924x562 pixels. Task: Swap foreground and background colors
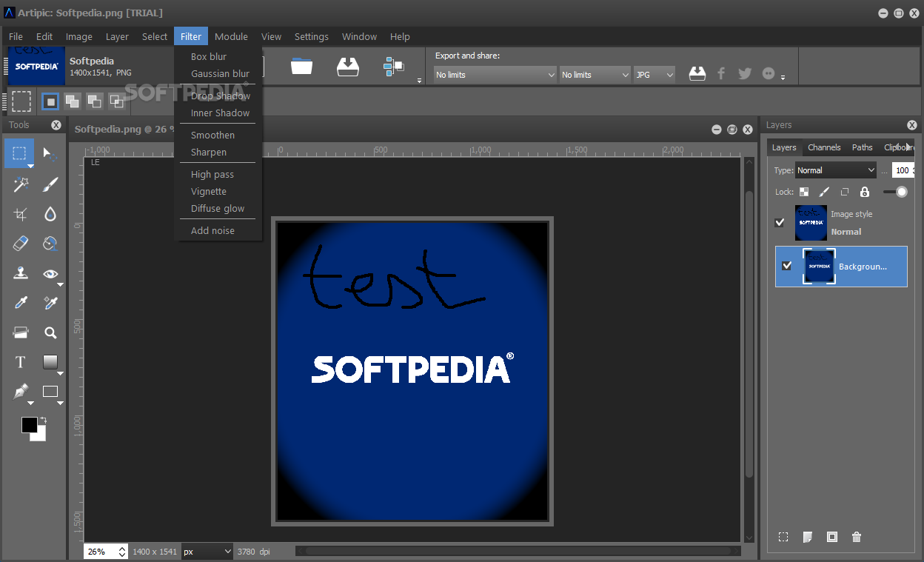(x=43, y=420)
